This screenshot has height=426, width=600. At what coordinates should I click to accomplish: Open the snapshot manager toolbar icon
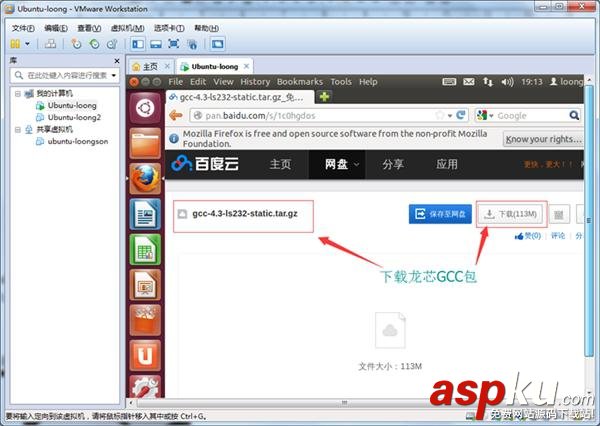[x=112, y=44]
